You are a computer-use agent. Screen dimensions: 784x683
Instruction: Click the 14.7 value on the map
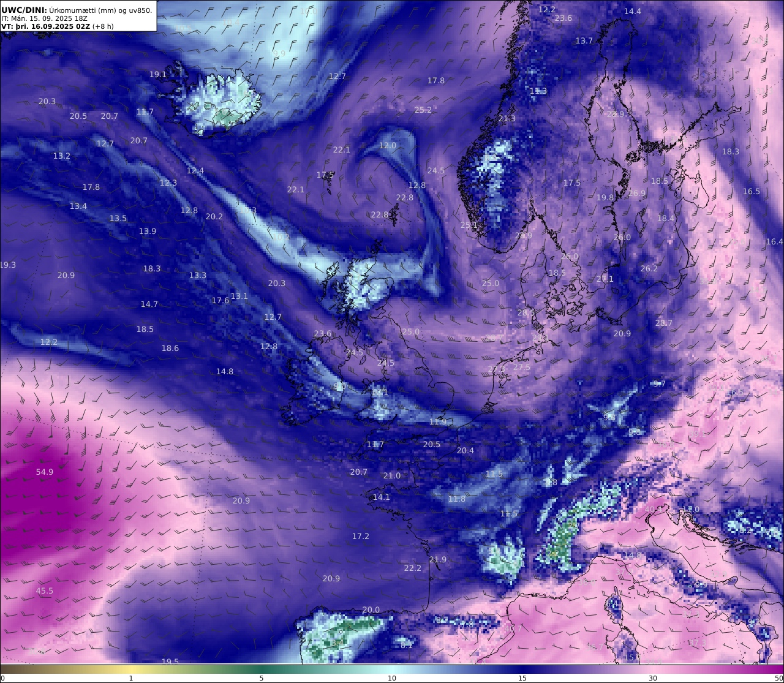pos(149,304)
